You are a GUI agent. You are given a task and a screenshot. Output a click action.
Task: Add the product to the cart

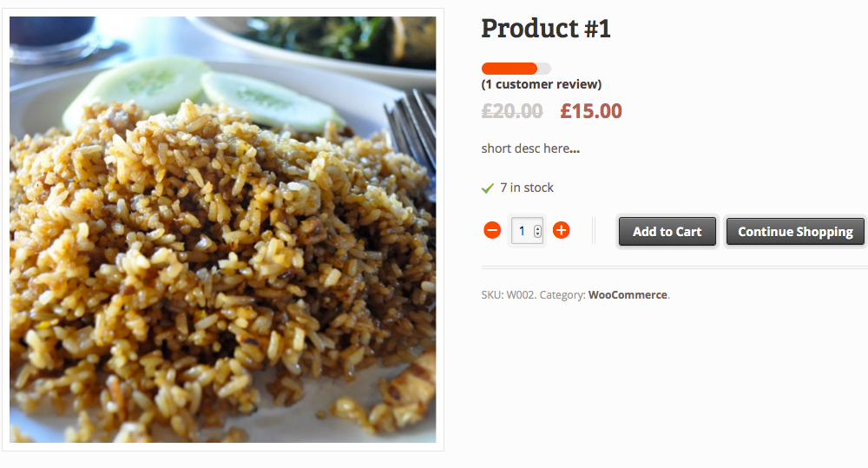(x=667, y=232)
